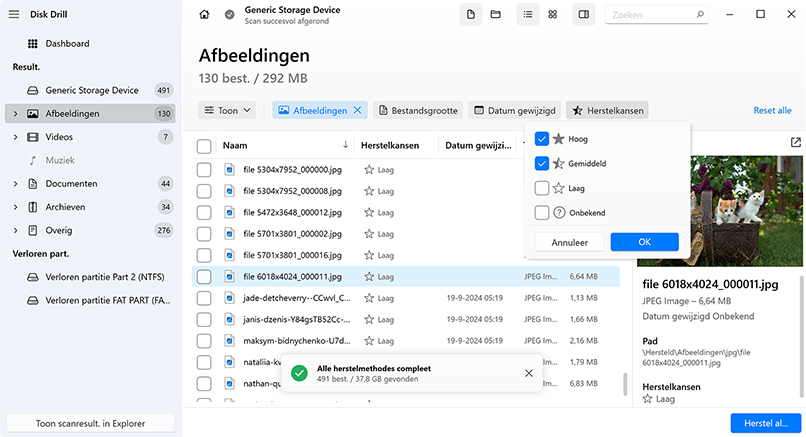Open preview in external window icon
The width and height of the screenshot is (806, 437).
[x=796, y=142]
